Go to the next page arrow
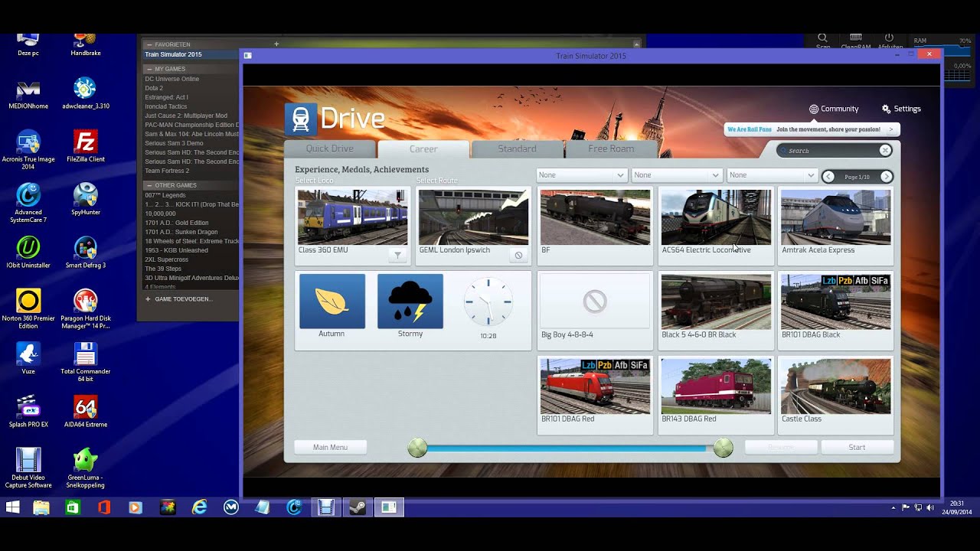 (886, 177)
